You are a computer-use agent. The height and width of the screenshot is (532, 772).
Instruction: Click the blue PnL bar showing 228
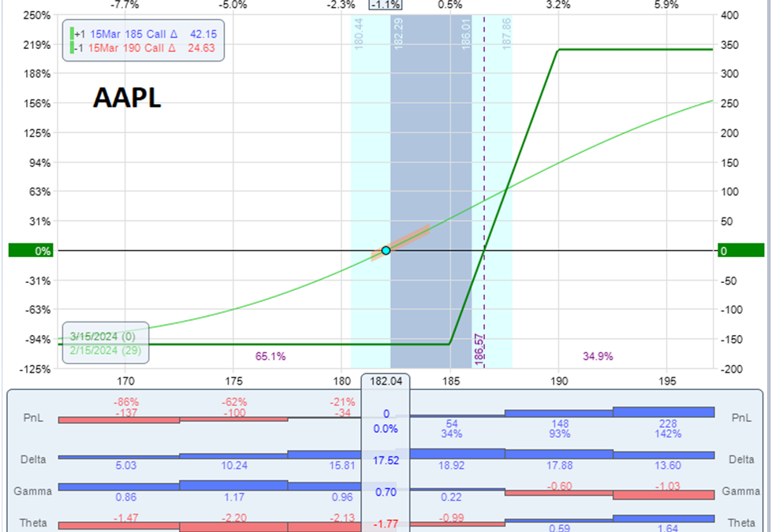(x=663, y=411)
